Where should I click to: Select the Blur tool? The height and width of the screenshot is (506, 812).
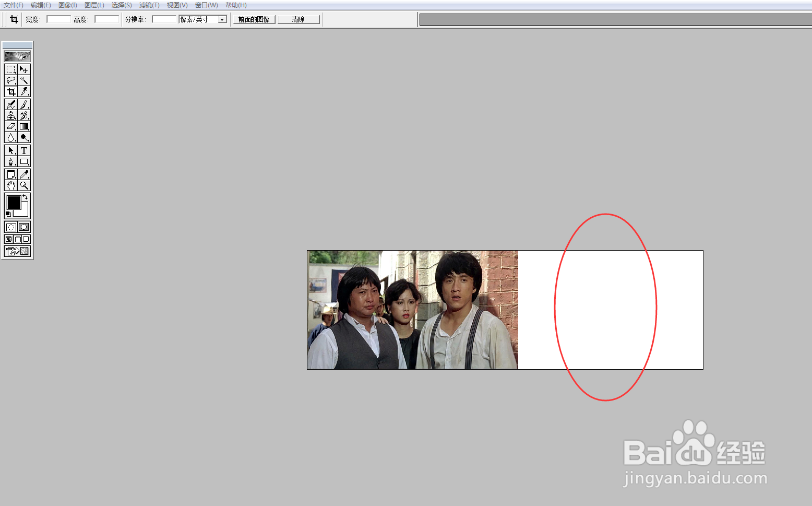[11, 137]
